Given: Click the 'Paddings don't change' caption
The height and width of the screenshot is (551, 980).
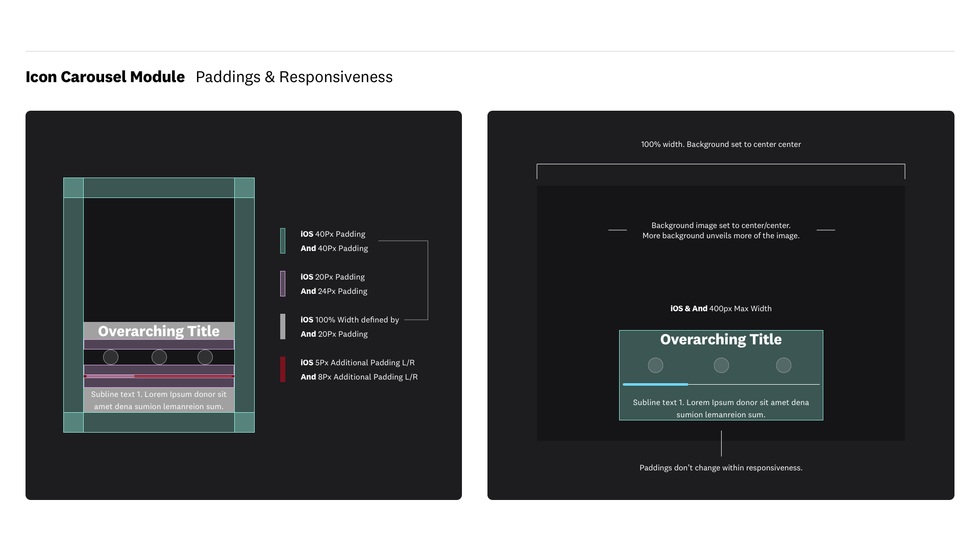Looking at the screenshot, I should 721,468.
